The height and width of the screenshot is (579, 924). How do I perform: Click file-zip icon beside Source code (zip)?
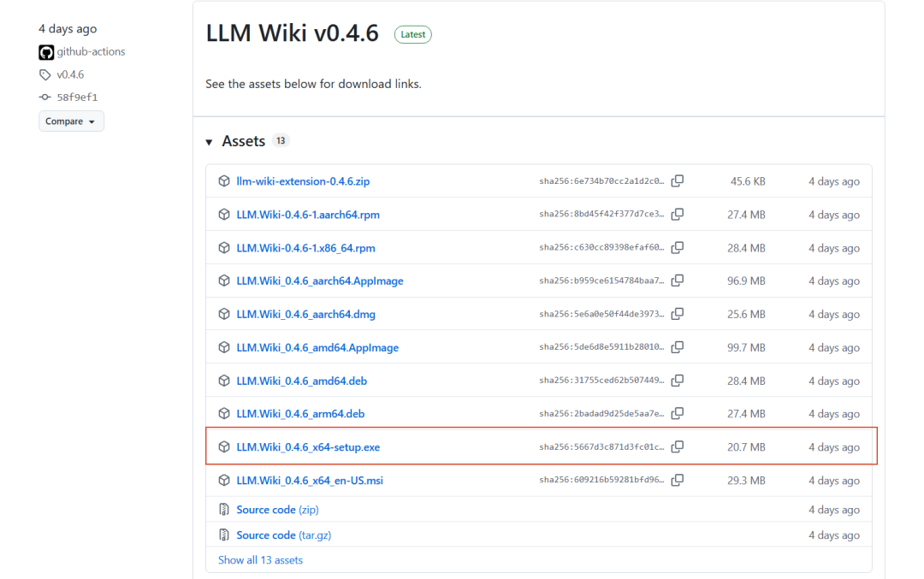click(x=224, y=510)
